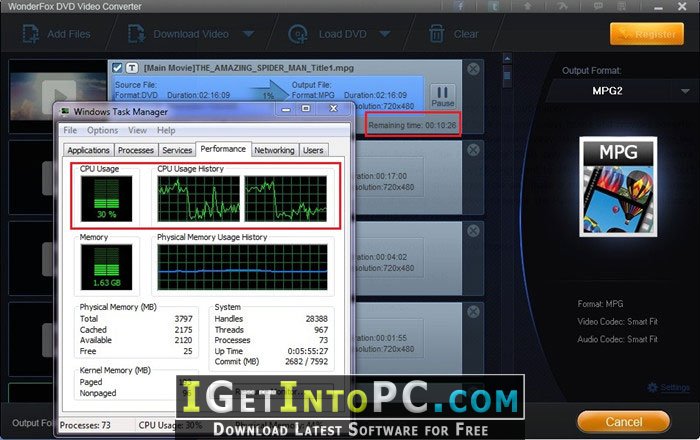Open File menu in Task Manager
The image size is (700, 440).
pyautogui.click(x=70, y=130)
